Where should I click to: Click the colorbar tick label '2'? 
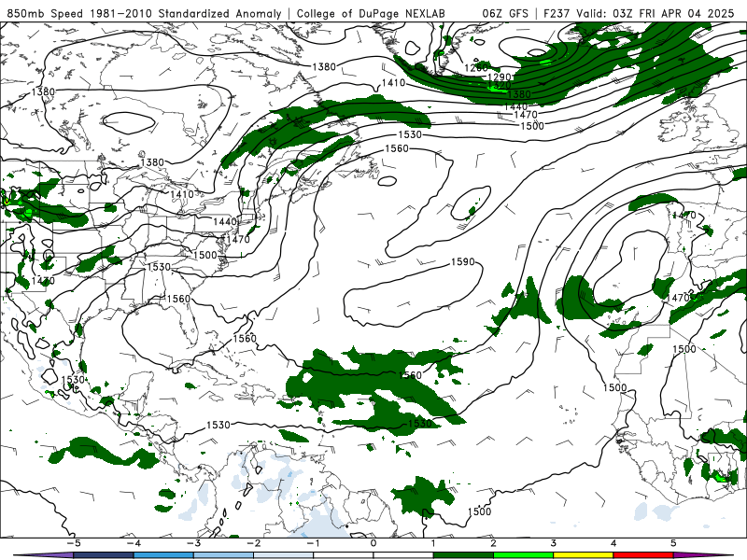[x=493, y=543]
